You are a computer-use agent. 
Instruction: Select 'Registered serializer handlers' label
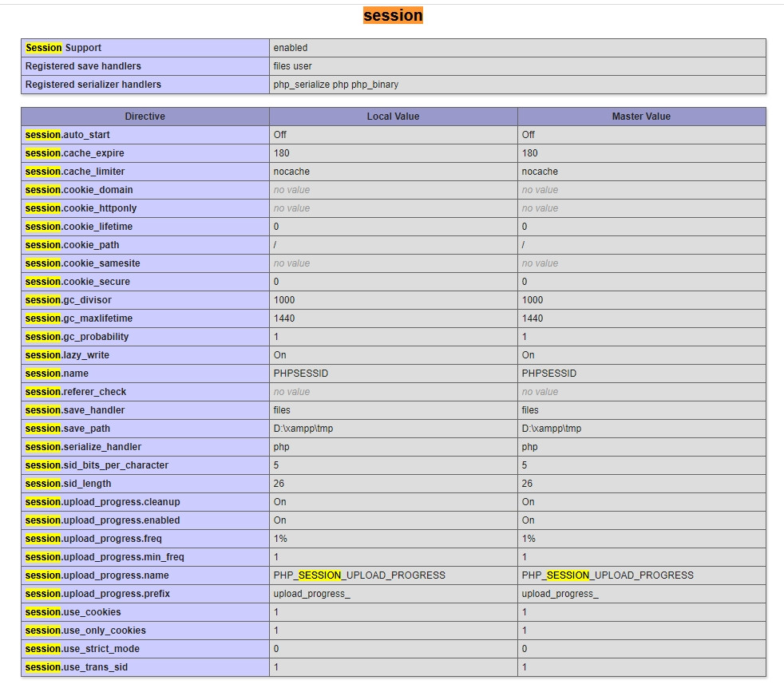pos(93,85)
